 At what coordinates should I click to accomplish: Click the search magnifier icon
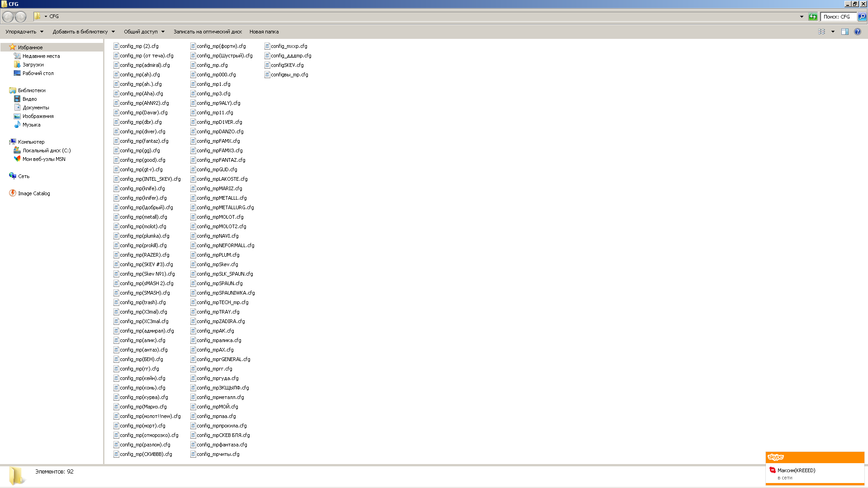coord(862,17)
